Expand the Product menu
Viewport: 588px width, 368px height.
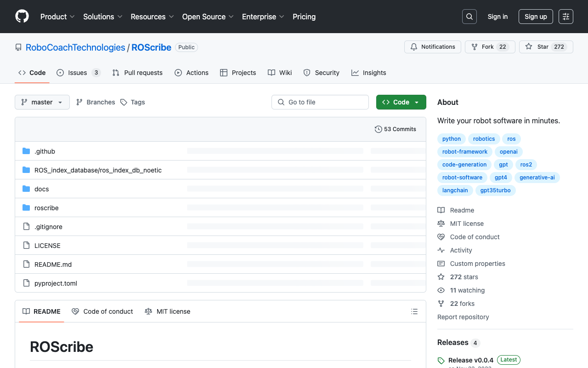57,17
